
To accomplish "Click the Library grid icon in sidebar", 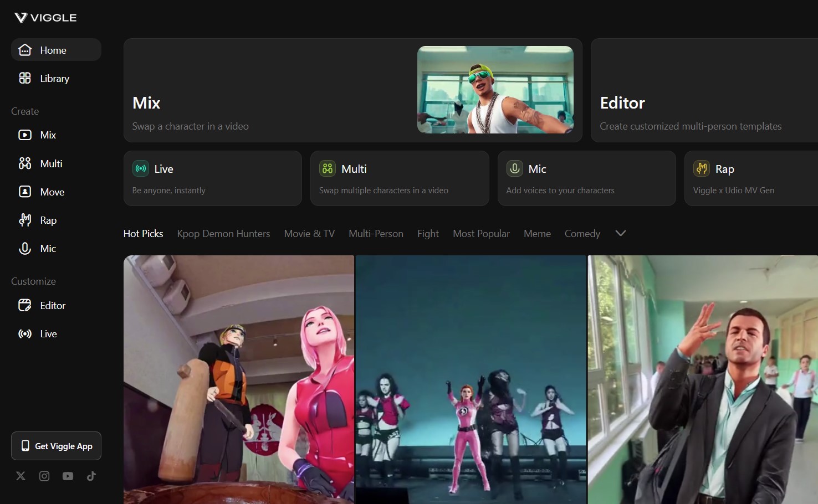I will tap(25, 78).
